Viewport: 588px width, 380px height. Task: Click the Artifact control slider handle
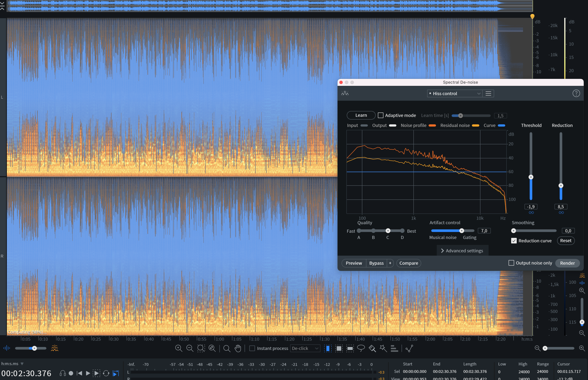click(x=462, y=231)
